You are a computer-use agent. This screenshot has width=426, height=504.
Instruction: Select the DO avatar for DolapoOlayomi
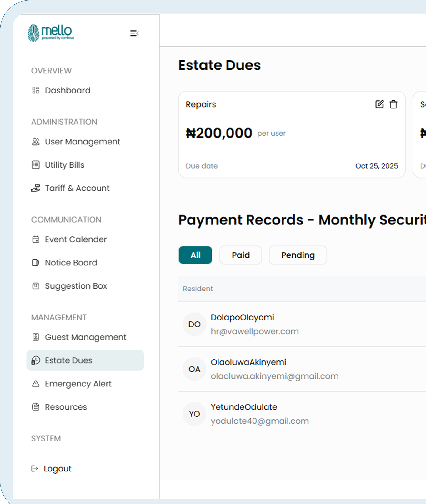[x=194, y=325]
